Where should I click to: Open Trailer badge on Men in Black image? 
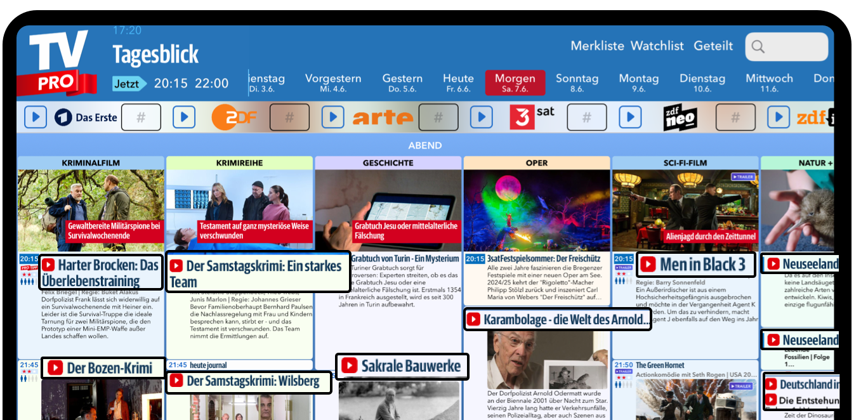coord(742,177)
